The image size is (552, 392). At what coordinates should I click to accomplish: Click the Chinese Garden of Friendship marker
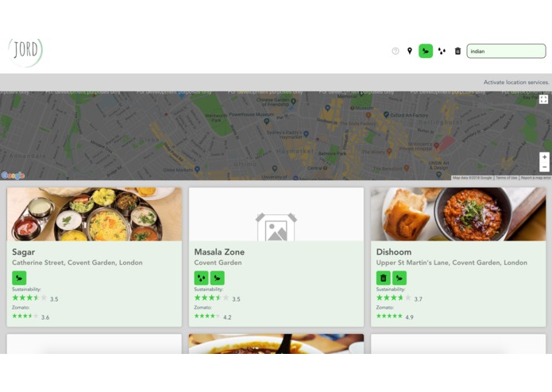click(x=293, y=101)
